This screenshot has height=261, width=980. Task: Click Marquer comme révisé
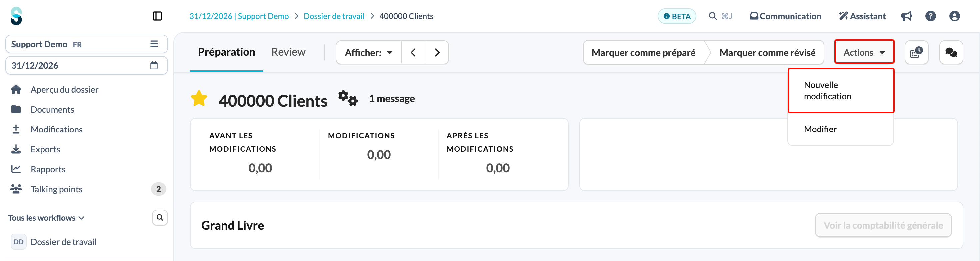(x=767, y=52)
